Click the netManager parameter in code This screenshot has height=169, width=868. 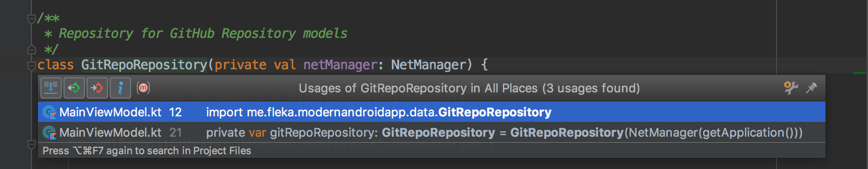pyautogui.click(x=340, y=65)
